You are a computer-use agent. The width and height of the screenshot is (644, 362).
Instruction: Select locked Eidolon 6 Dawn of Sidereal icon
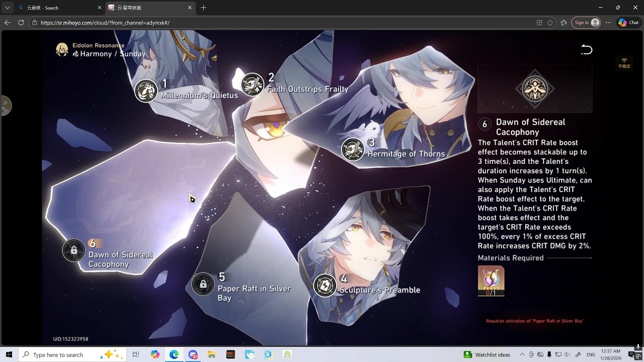pyautogui.click(x=73, y=250)
